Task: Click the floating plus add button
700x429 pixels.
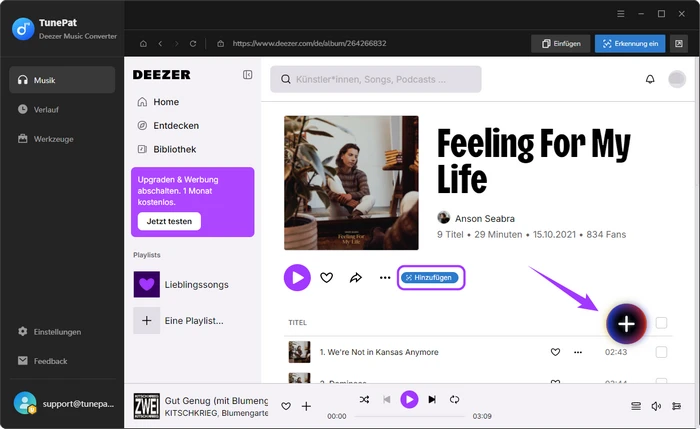Action: pyautogui.click(x=626, y=324)
